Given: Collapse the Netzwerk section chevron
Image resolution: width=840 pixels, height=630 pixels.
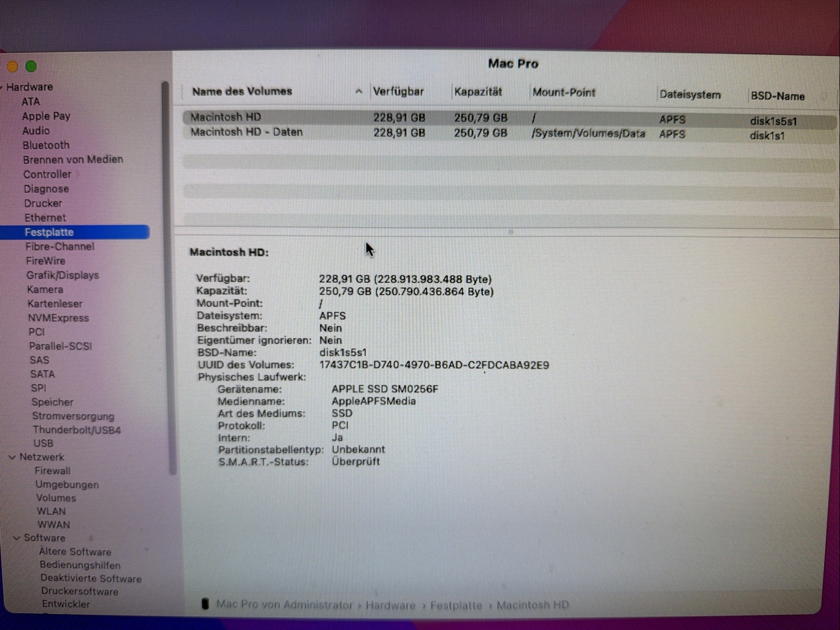Looking at the screenshot, I should (12, 458).
